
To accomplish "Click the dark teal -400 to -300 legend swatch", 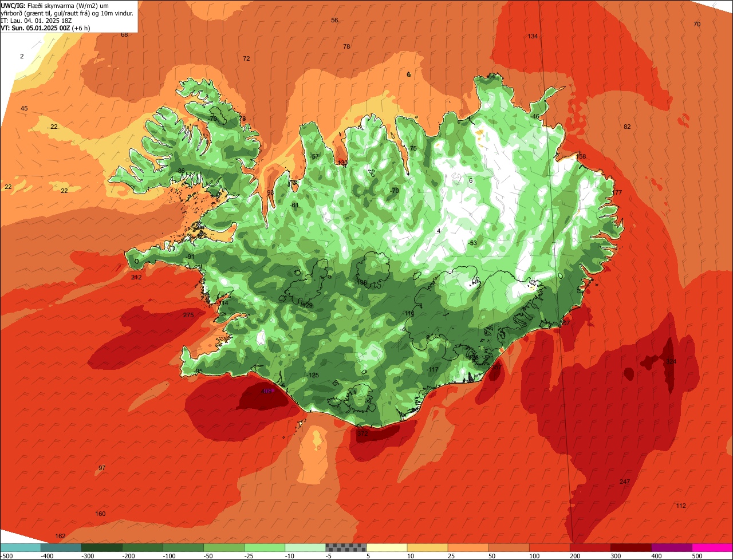I will coord(61,548).
